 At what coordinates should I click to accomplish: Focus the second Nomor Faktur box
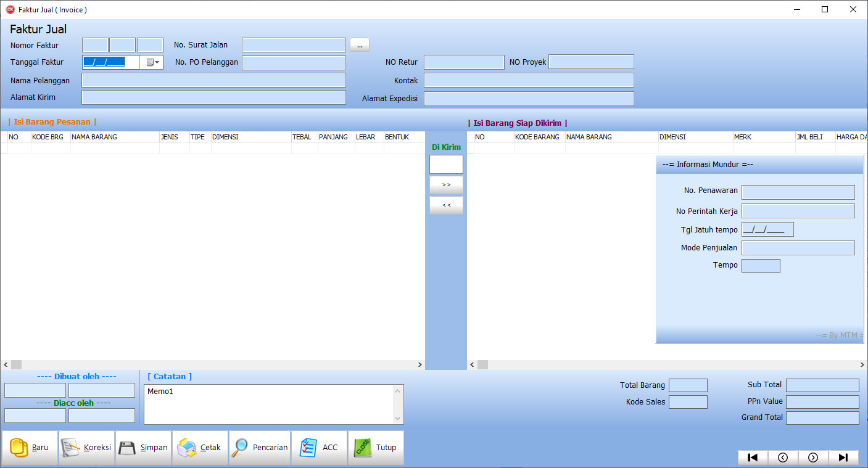tap(122, 45)
